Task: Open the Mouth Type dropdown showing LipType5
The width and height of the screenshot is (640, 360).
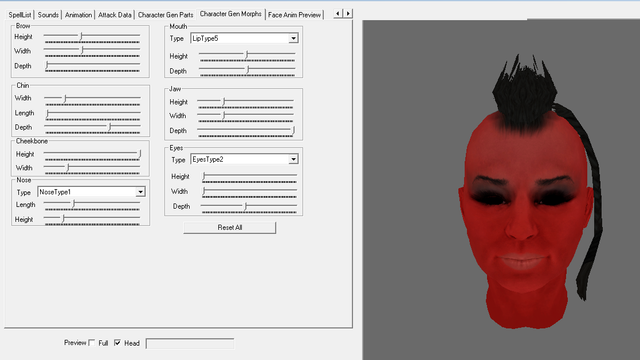Action: pos(244,38)
